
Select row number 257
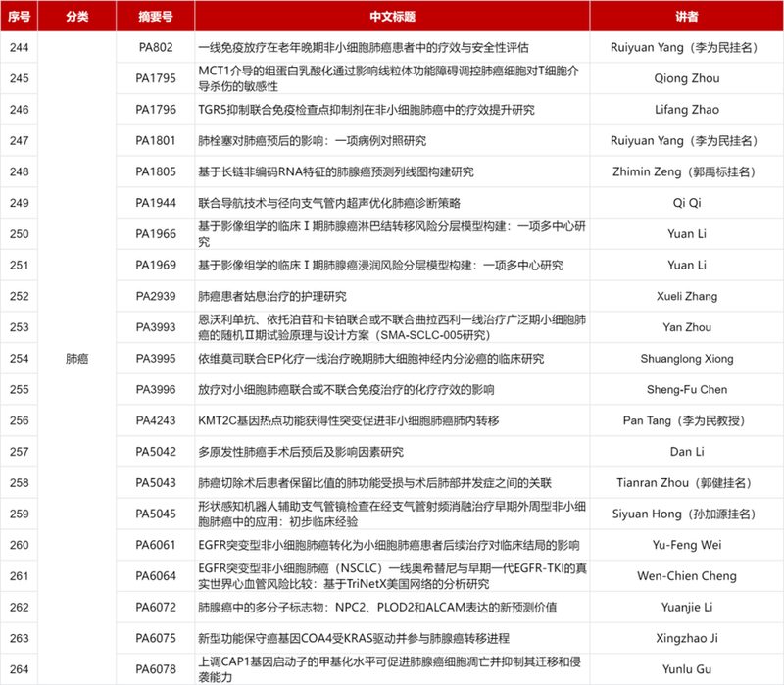[19, 452]
